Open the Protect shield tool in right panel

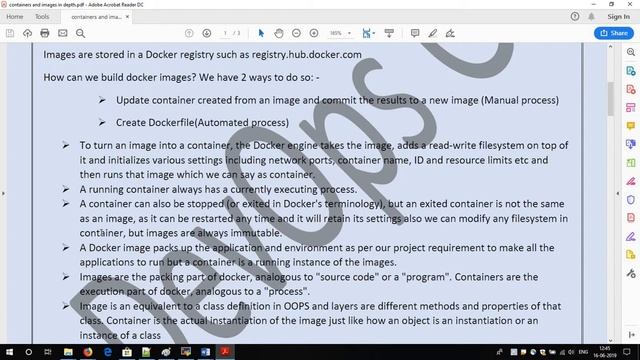[x=631, y=200]
